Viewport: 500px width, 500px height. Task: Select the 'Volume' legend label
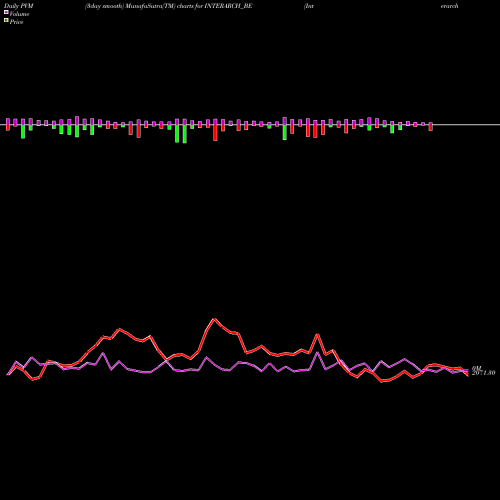point(19,14)
